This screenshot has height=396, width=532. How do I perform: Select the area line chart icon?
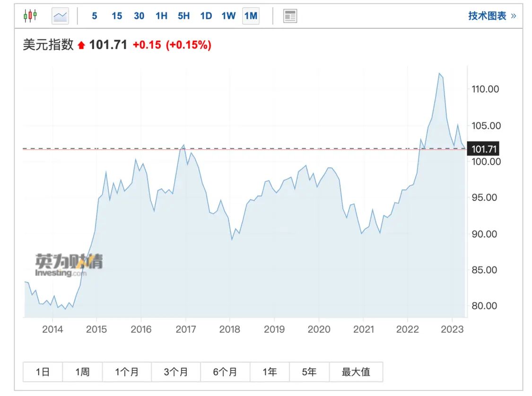coord(61,16)
